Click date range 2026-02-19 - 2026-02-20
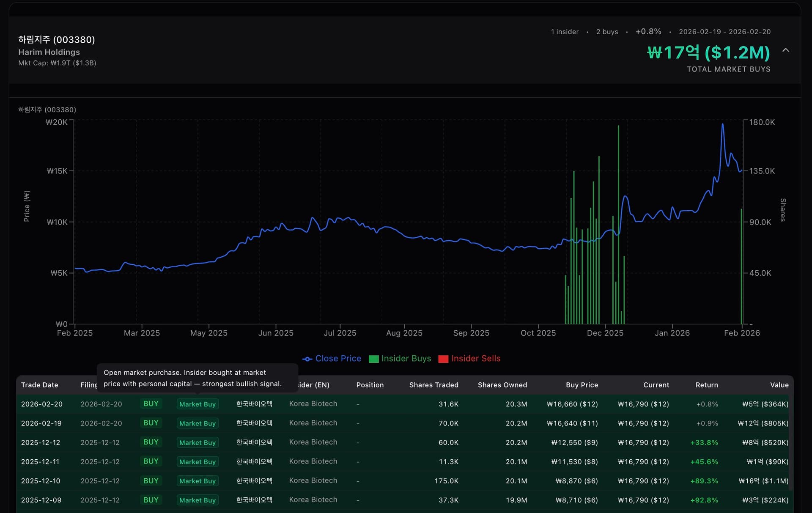This screenshot has width=812, height=513. coord(724,32)
